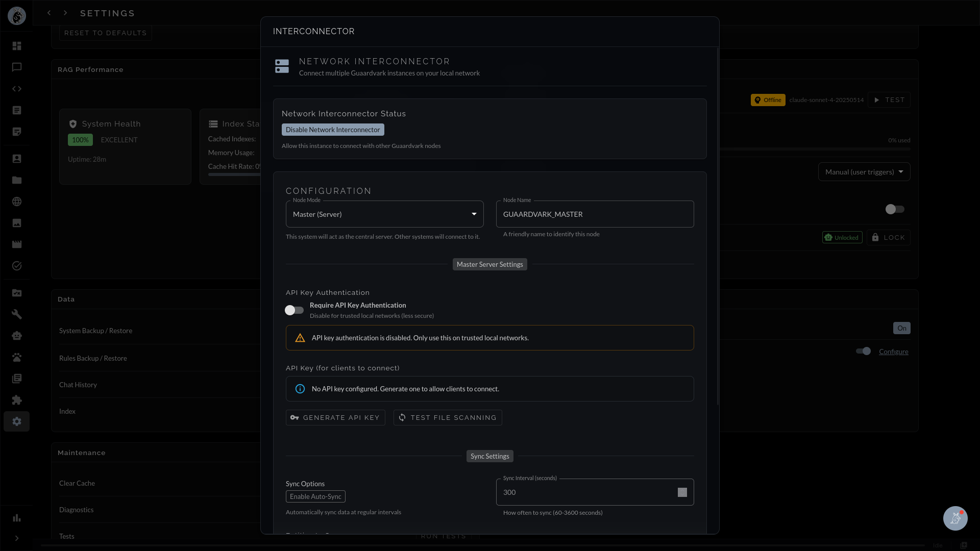This screenshot has height=551, width=980.
Task: Open the Node Mode Master Server dropdown
Action: [x=384, y=214]
